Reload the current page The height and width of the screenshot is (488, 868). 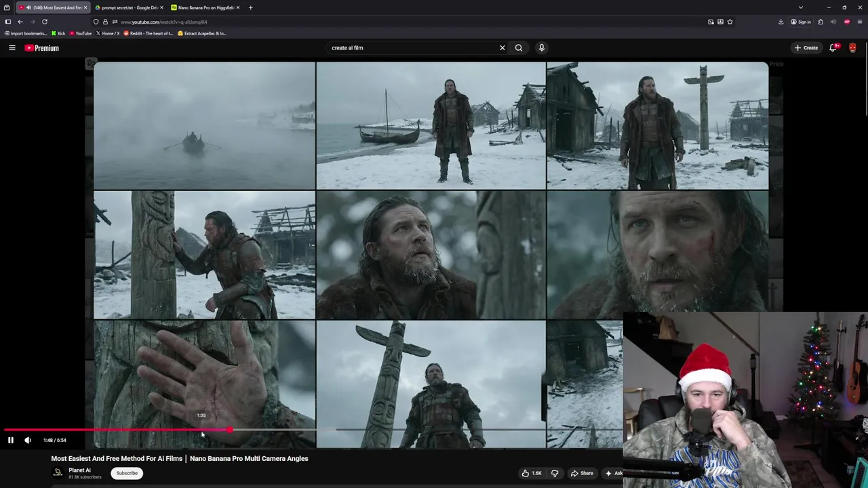click(45, 22)
